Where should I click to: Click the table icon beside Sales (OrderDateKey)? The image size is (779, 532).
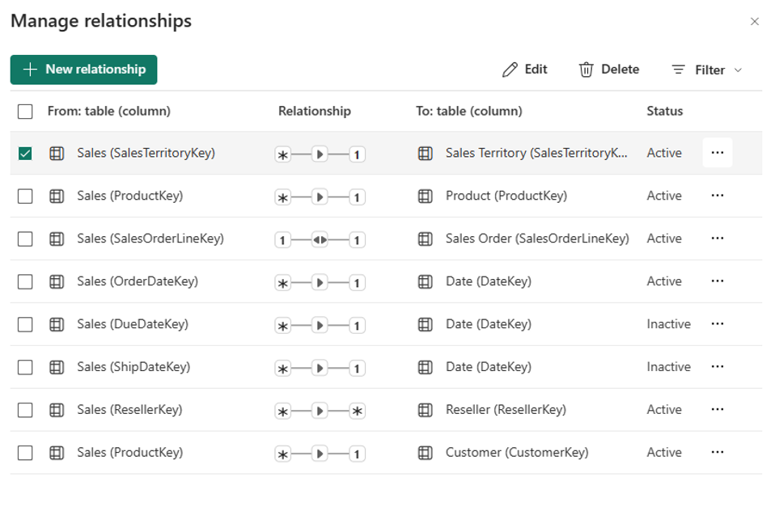57,281
